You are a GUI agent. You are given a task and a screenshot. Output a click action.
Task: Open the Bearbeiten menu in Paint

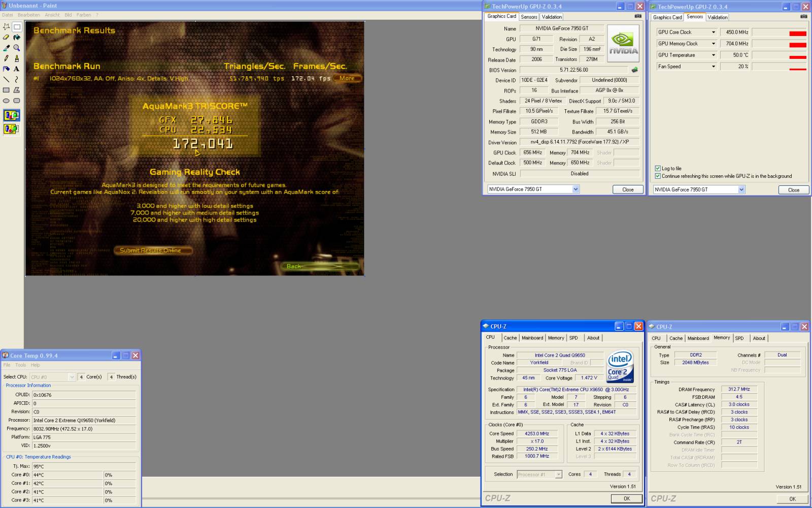coord(28,15)
